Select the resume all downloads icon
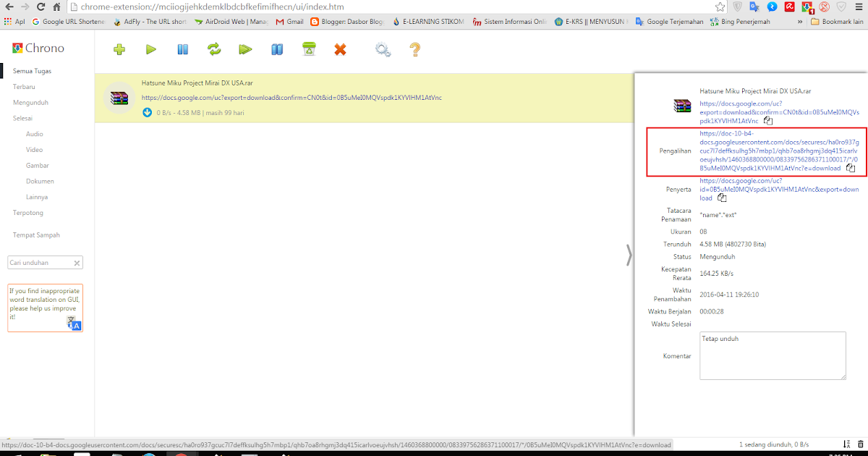This screenshot has width=868, height=456. point(245,49)
